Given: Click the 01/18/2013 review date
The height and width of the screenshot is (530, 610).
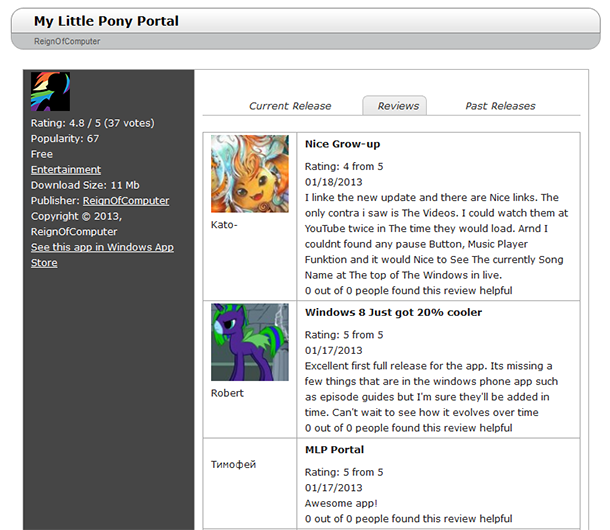Looking at the screenshot, I should coord(333,182).
